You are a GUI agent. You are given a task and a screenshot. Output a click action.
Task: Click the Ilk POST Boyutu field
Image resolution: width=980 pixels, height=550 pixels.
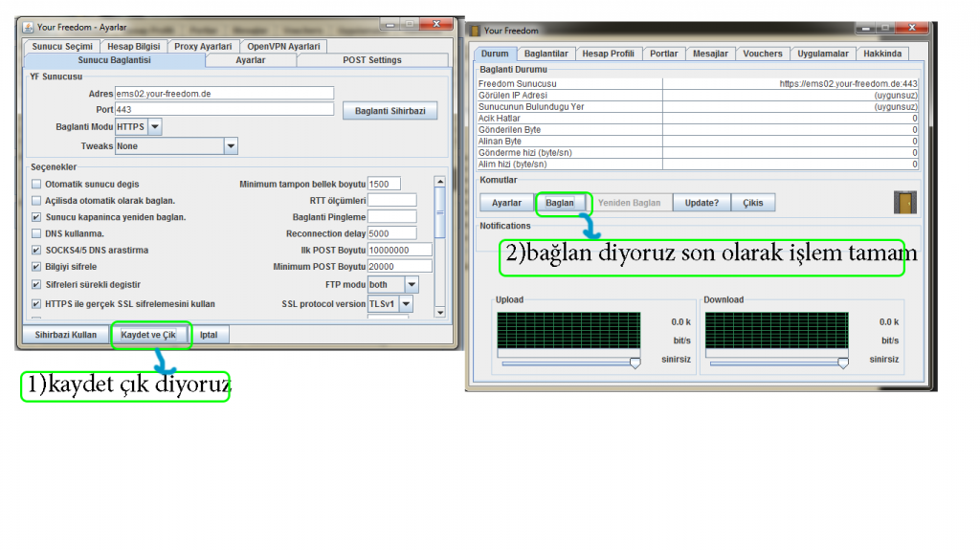[399, 250]
